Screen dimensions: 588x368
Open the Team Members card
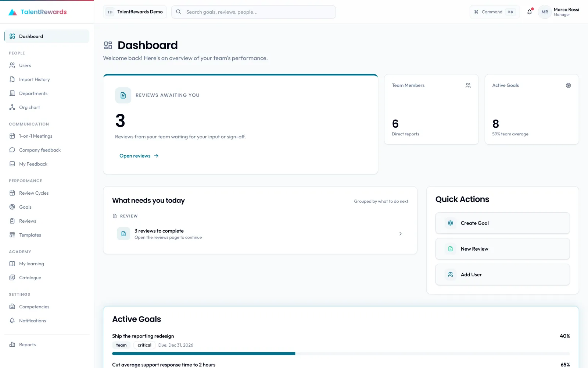tap(431, 109)
